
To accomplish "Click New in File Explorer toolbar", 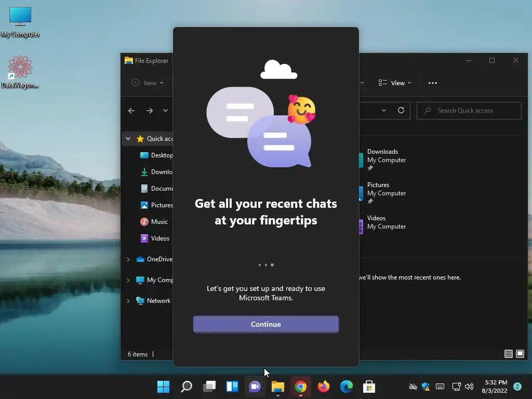I will coord(148,83).
